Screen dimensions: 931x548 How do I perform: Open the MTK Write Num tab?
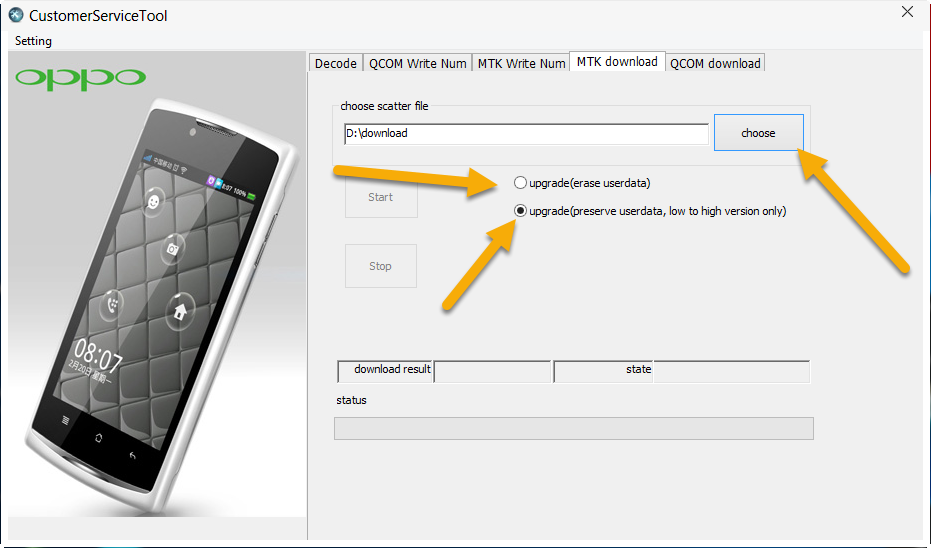[521, 63]
